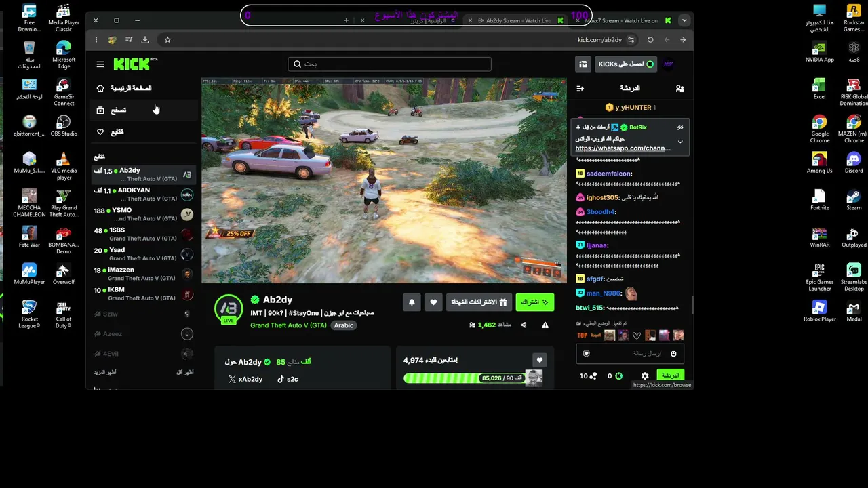Select Ab2dy channel in followed list

pos(143,175)
